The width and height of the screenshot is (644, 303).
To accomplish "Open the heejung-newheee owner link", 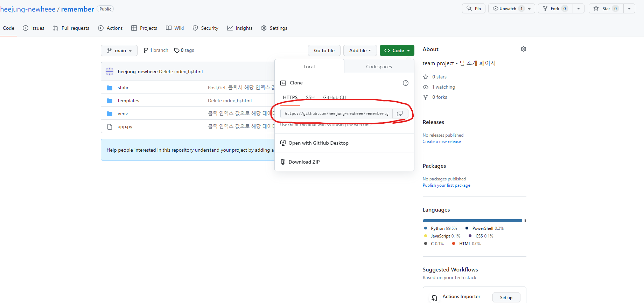I will point(28,9).
